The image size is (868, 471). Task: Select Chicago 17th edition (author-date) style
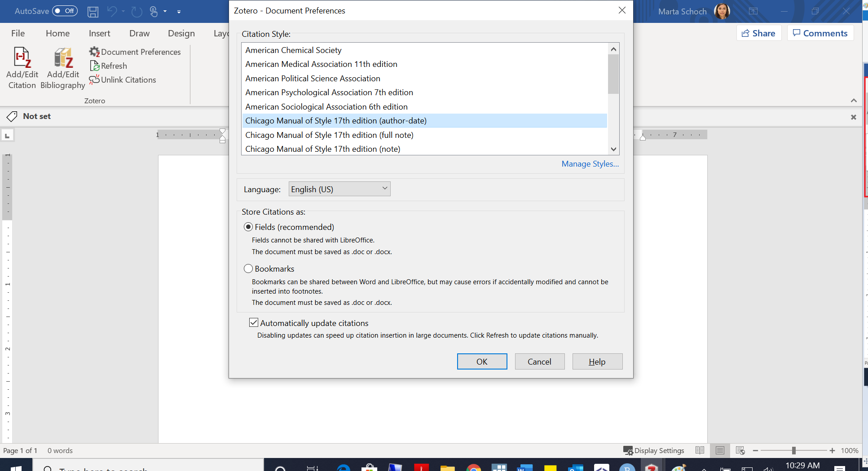tap(424, 121)
